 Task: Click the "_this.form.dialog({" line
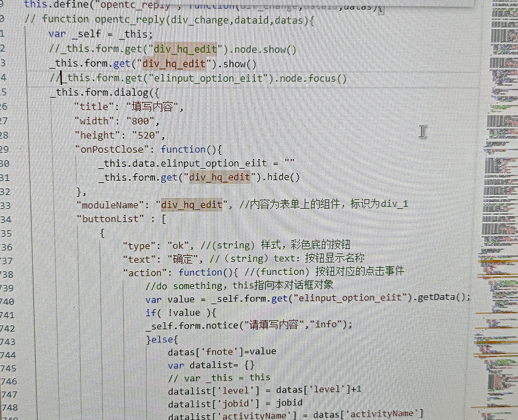coord(104,92)
